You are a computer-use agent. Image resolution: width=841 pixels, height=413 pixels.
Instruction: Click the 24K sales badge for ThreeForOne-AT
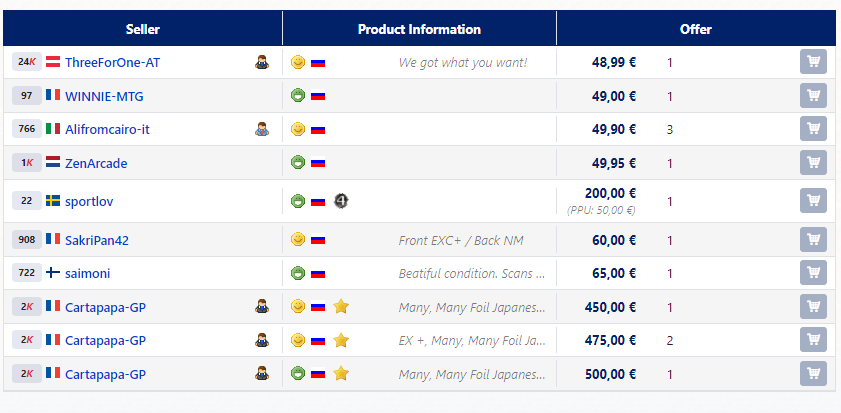pyautogui.click(x=27, y=62)
